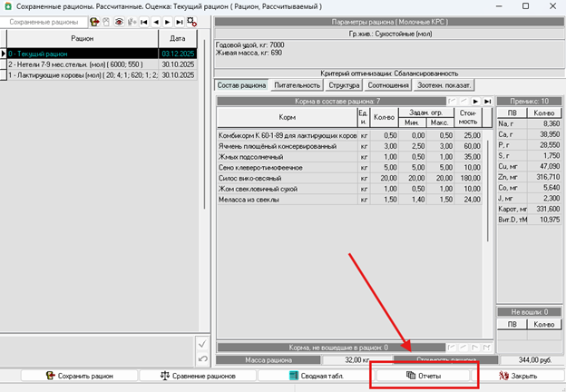Go to last feed in ration composition
Screen dimensions: 566x392
tap(487, 102)
